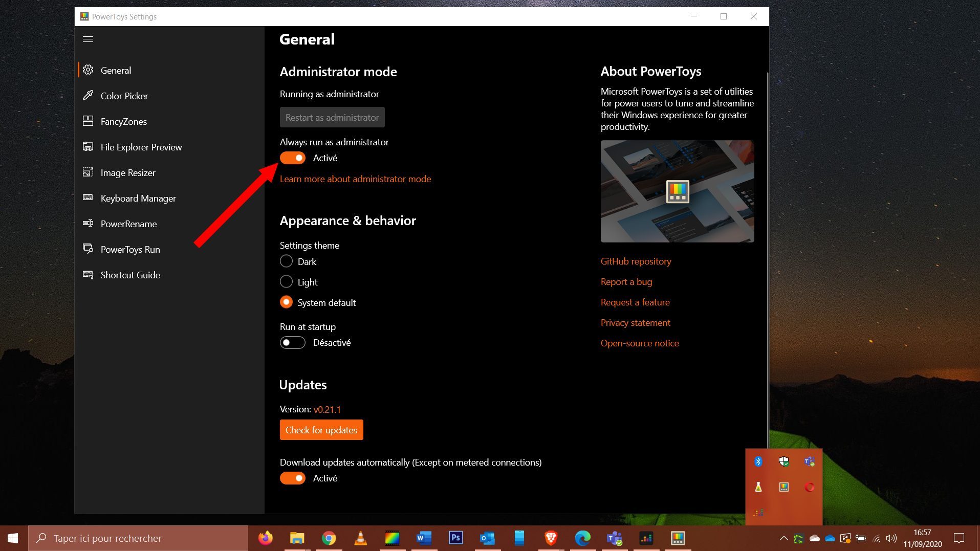Screen dimensions: 980x551
Task: Click the About PowerToys preview image
Action: [x=677, y=191]
